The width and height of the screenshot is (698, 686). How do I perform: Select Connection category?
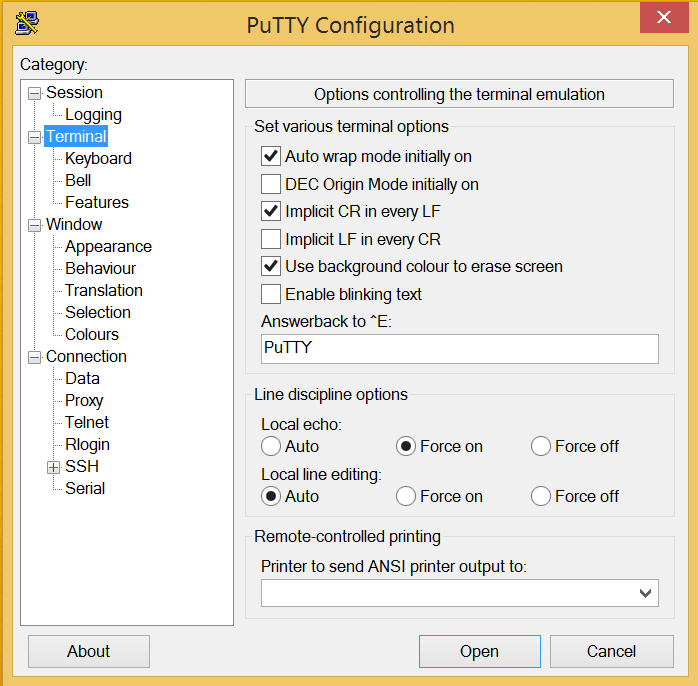[x=86, y=357]
